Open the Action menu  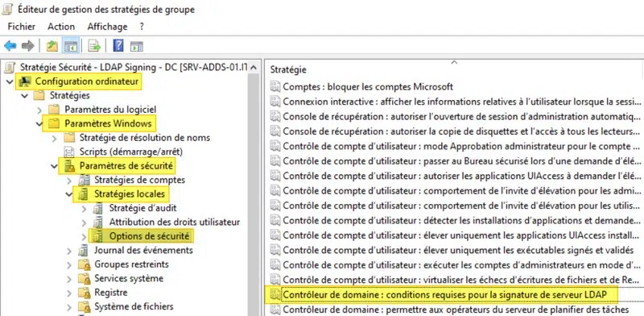pos(61,27)
